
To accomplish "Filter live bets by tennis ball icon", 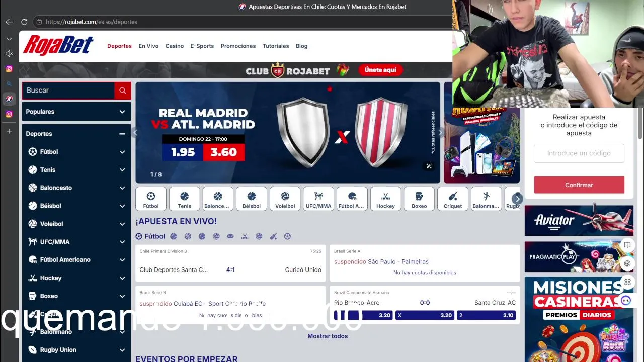I will (174, 236).
